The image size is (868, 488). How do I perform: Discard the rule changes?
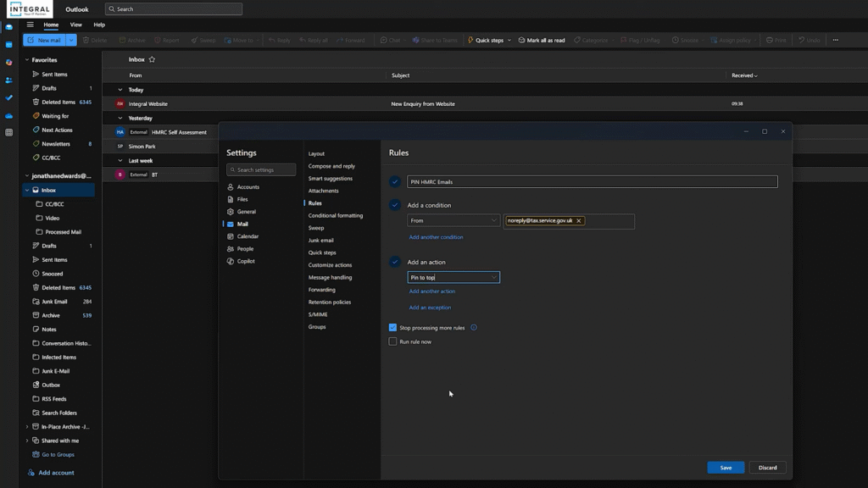[x=767, y=468]
